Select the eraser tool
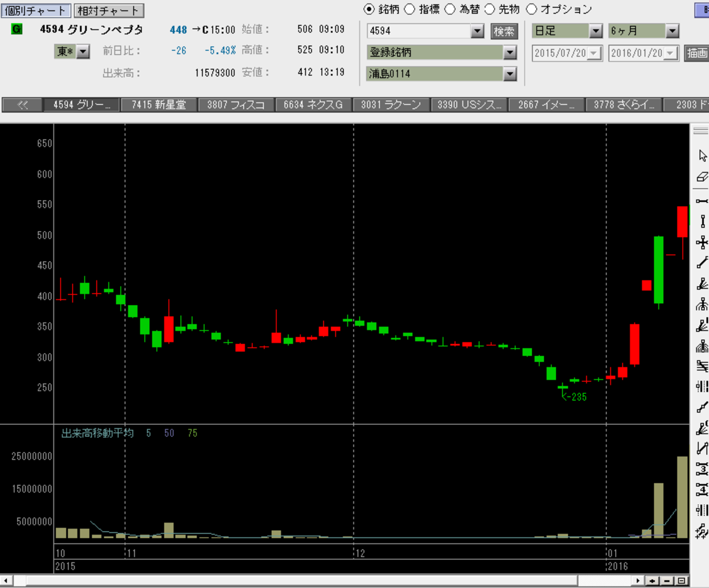 point(702,177)
